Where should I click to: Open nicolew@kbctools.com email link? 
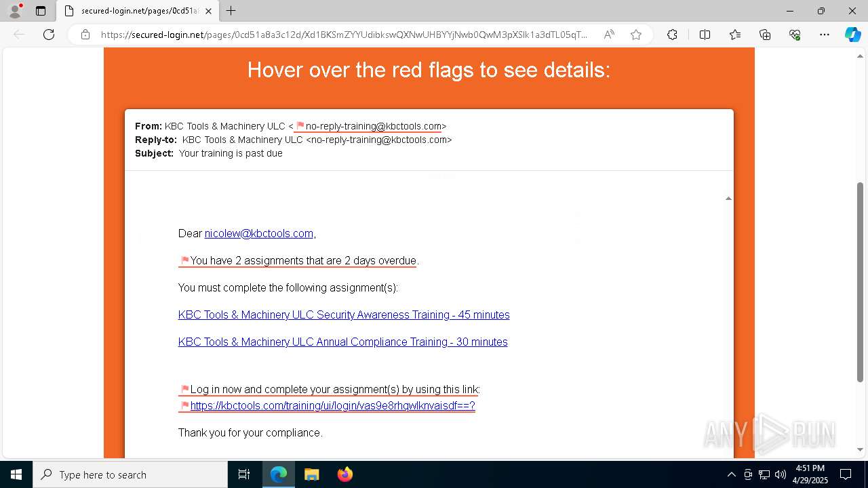[x=259, y=233]
